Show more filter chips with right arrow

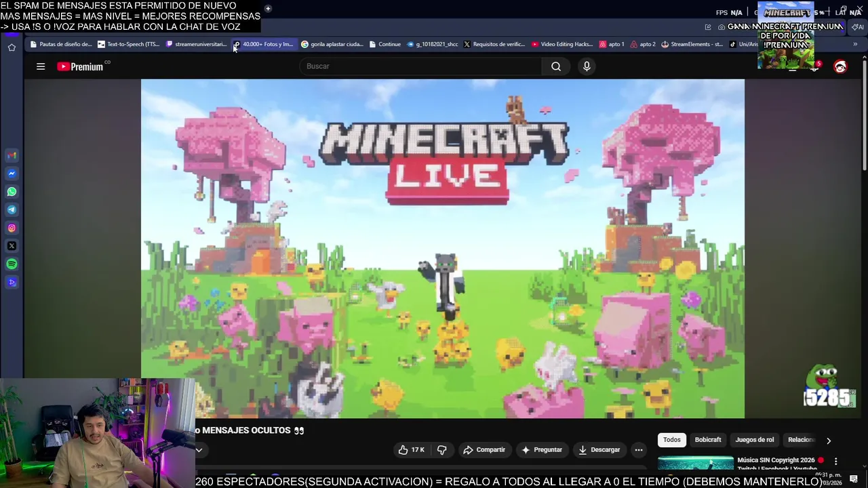(x=828, y=441)
